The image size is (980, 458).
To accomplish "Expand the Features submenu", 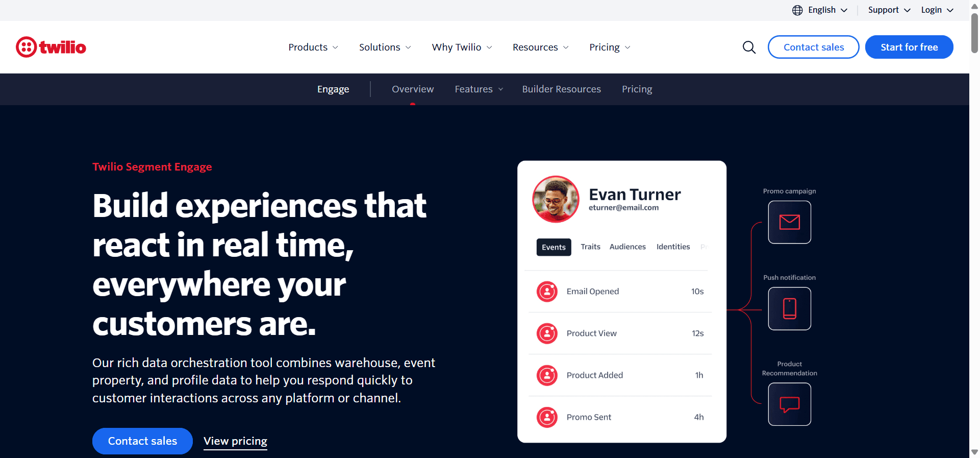I will click(x=479, y=89).
